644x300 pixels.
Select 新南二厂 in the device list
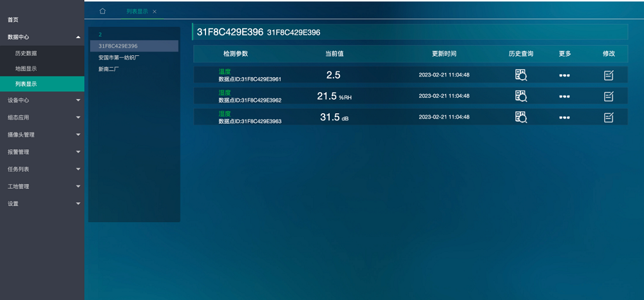tap(109, 68)
